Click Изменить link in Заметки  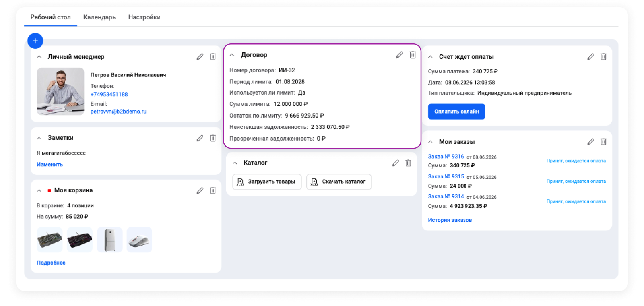point(50,165)
